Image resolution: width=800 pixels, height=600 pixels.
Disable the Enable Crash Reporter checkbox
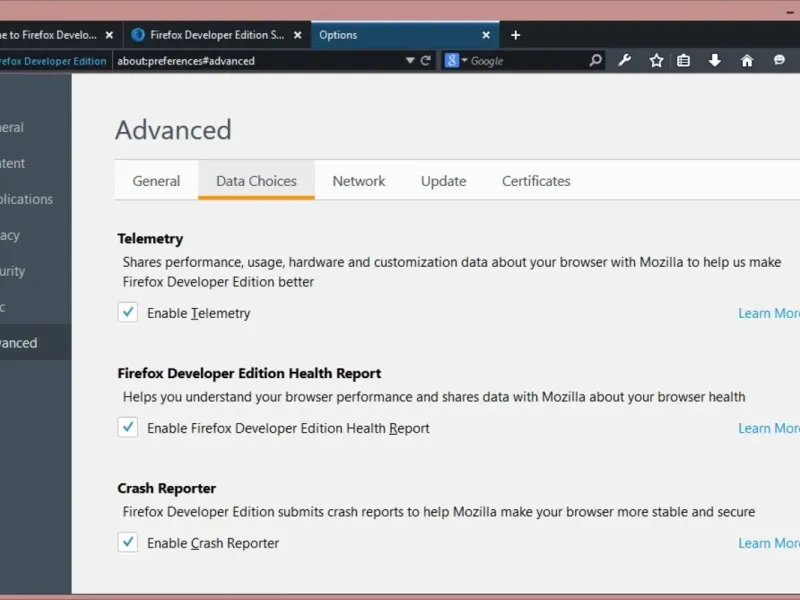pos(128,543)
